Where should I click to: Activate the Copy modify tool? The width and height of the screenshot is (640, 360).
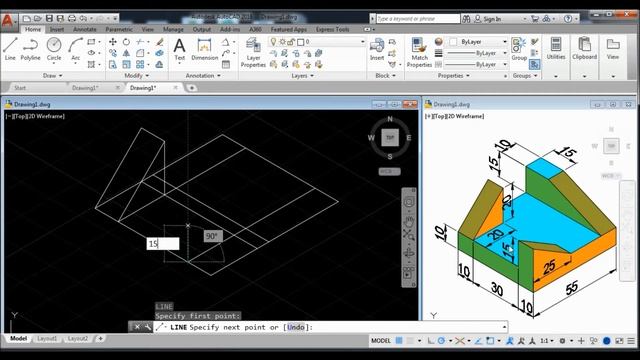(x=113, y=53)
